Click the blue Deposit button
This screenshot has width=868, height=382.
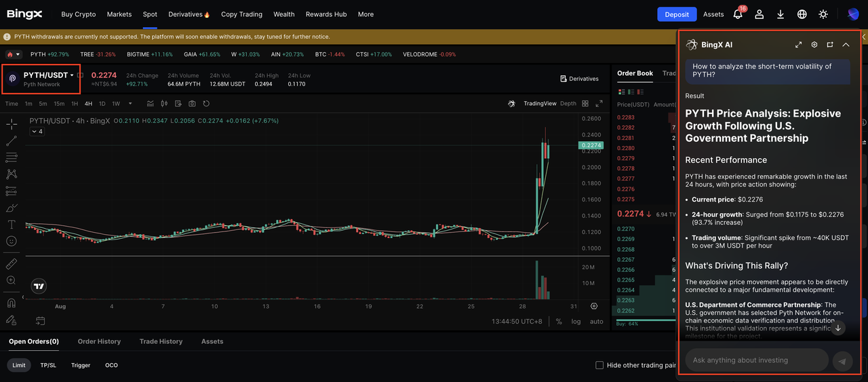677,14
